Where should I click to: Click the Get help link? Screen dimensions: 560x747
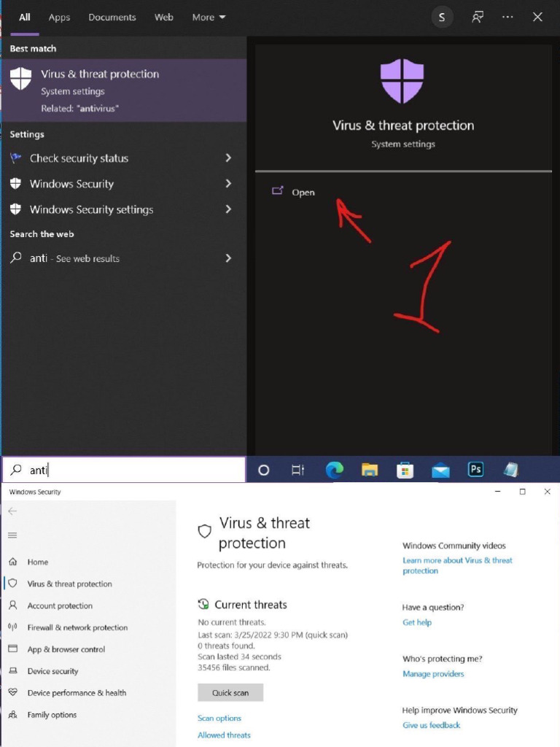[417, 622]
